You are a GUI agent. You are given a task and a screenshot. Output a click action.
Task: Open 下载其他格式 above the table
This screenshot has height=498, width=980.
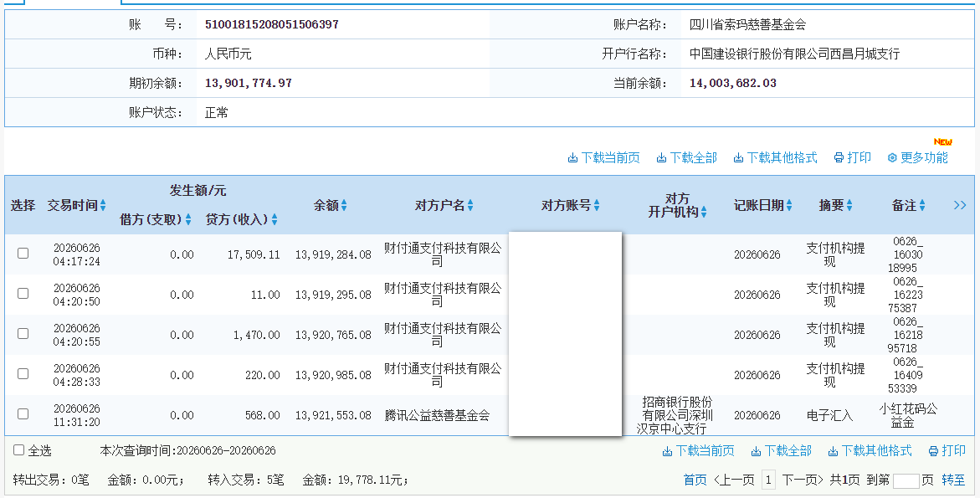point(775,158)
